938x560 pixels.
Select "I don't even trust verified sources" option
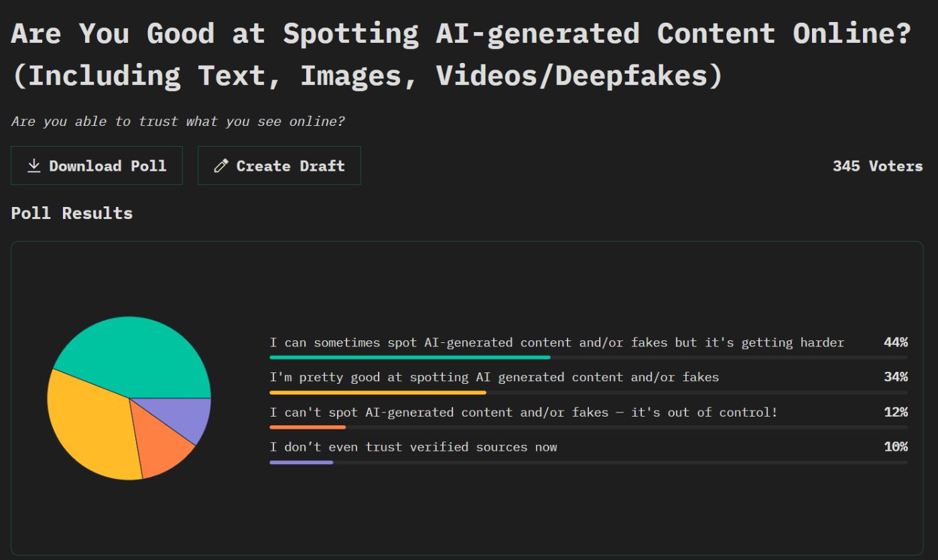(413, 447)
